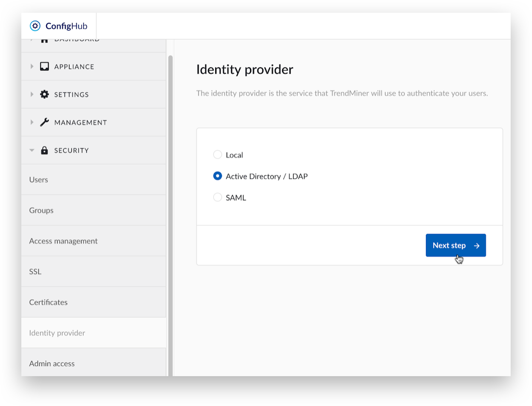
Task: Click the Appliance inbox icon
Action: coord(44,67)
